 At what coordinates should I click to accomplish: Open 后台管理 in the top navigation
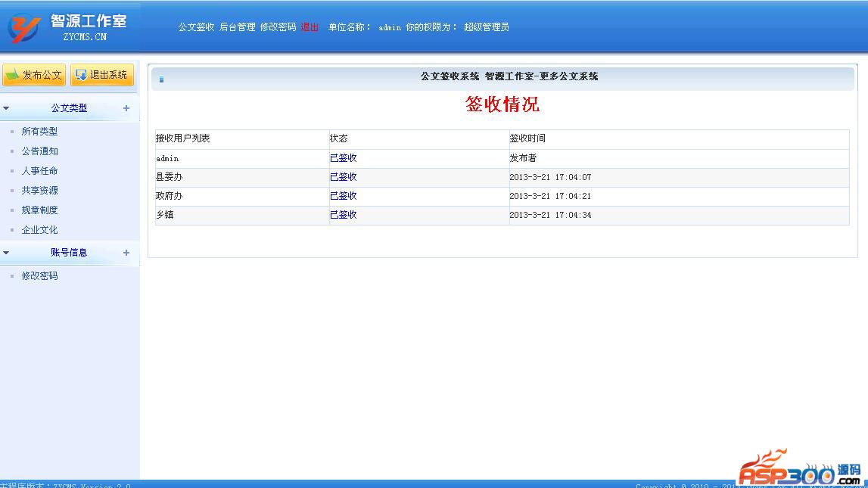pos(237,27)
